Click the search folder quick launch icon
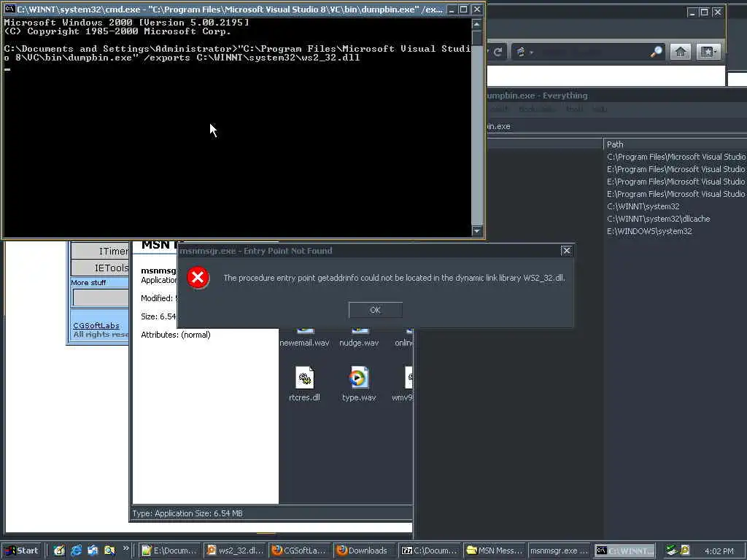 (109, 551)
